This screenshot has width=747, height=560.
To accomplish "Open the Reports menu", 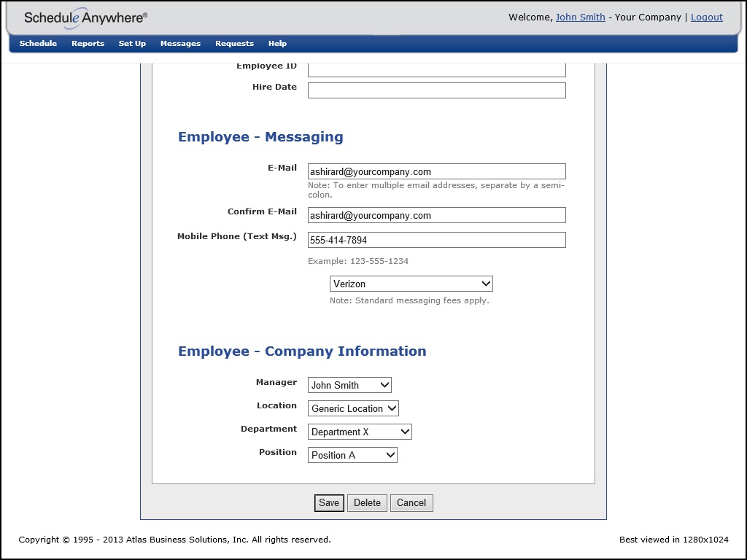I will pyautogui.click(x=88, y=44).
